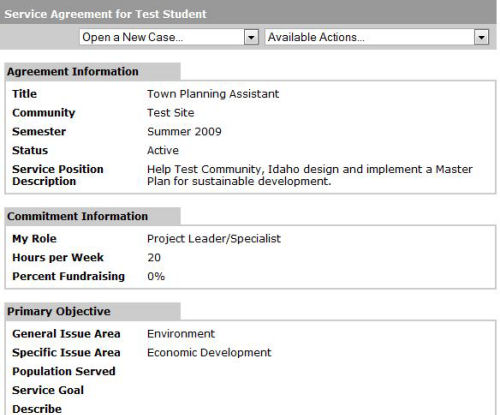Select the 'Agreement Information' section header
The height and width of the screenshot is (415, 500).
coord(73,72)
